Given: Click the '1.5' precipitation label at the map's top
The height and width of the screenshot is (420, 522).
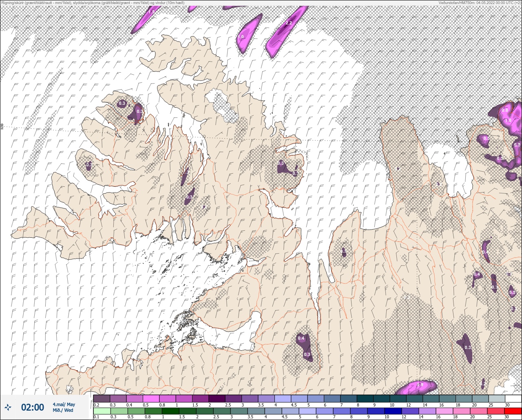Looking at the screenshot, I should click(x=152, y=12).
